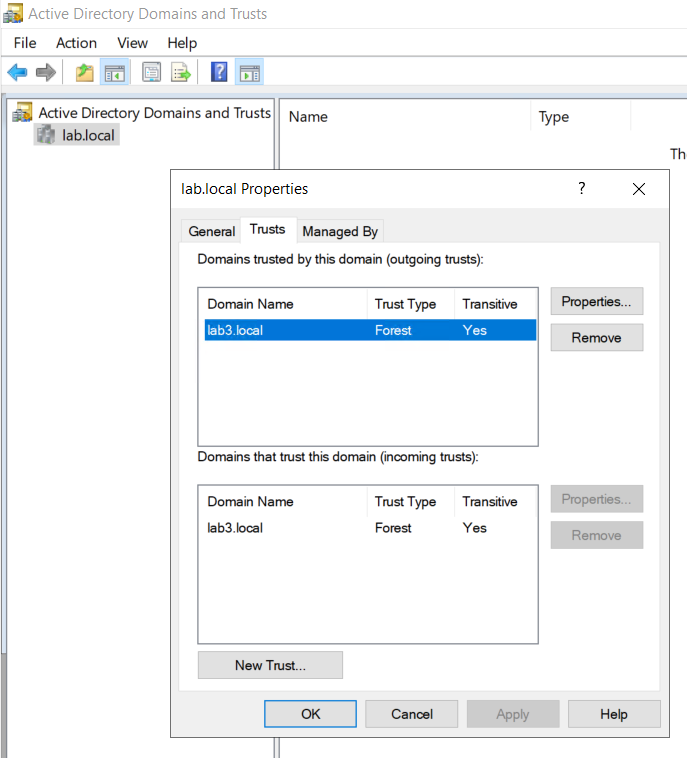This screenshot has width=687, height=758.
Task: Click the Export List toolbar icon
Action: [181, 73]
